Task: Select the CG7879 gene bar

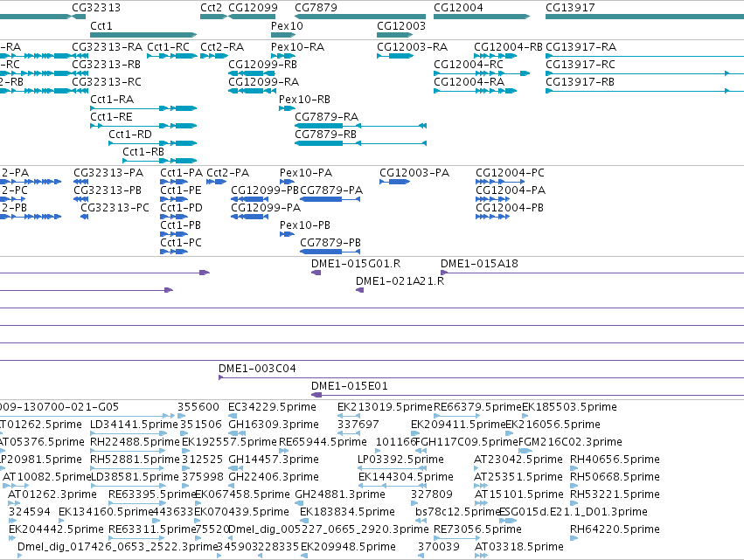Action: pyautogui.click(x=360, y=17)
